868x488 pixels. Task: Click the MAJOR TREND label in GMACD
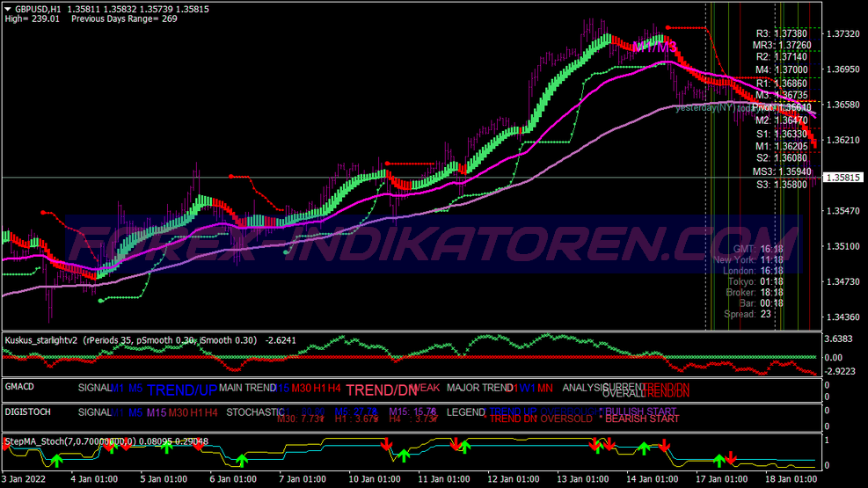[480, 388]
